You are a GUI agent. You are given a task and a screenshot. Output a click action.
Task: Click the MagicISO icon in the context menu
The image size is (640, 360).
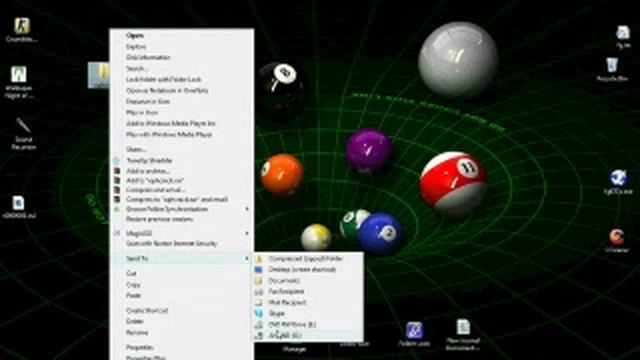(117, 233)
